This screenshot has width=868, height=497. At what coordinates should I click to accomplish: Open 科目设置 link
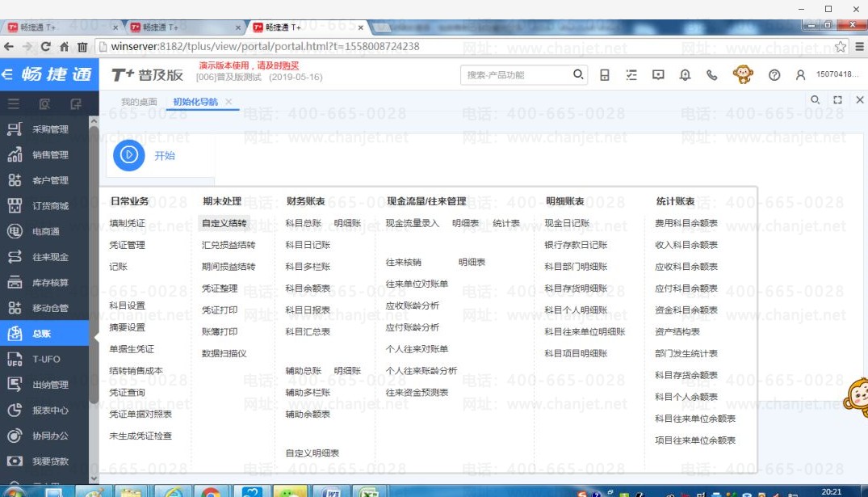pos(128,305)
